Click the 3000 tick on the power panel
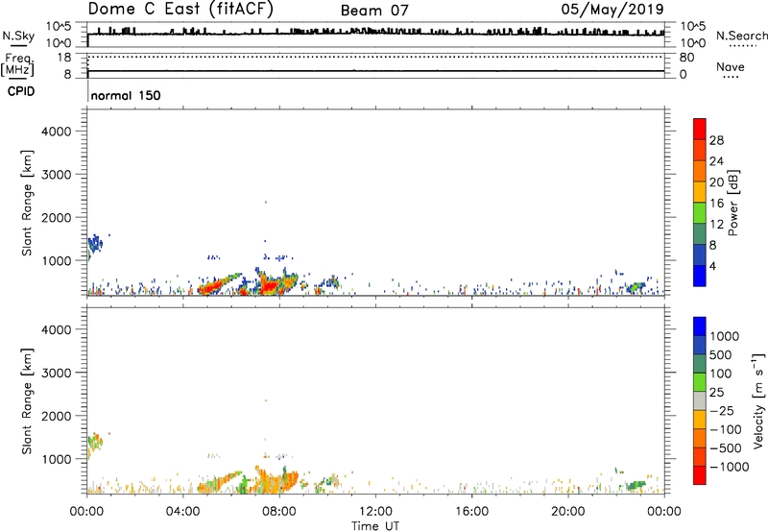Image resolution: width=768 pixels, height=532 pixels. click(57, 175)
